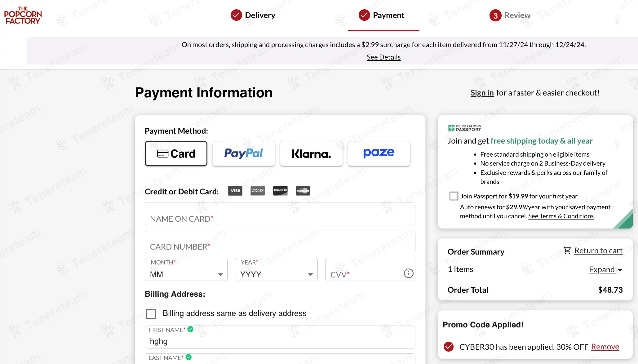Remove the CYBER30 promo code

click(x=605, y=347)
